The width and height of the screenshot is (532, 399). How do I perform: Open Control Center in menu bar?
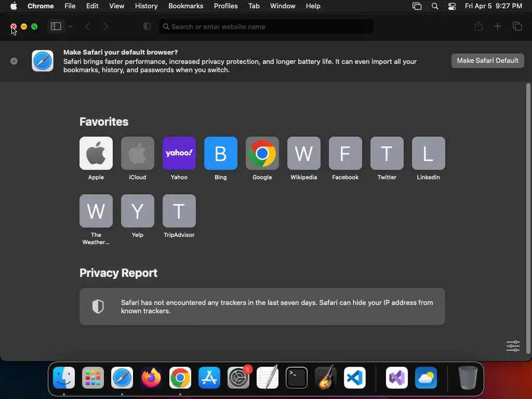452,6
